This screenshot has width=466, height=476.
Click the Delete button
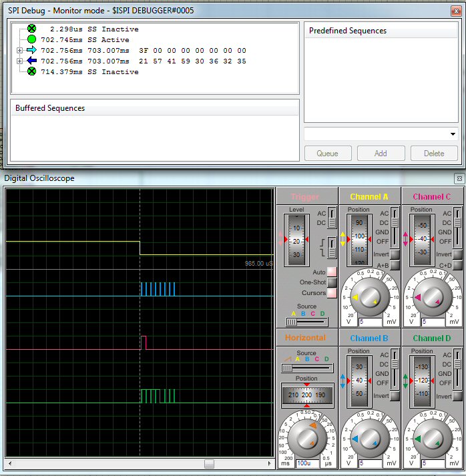[x=434, y=154]
